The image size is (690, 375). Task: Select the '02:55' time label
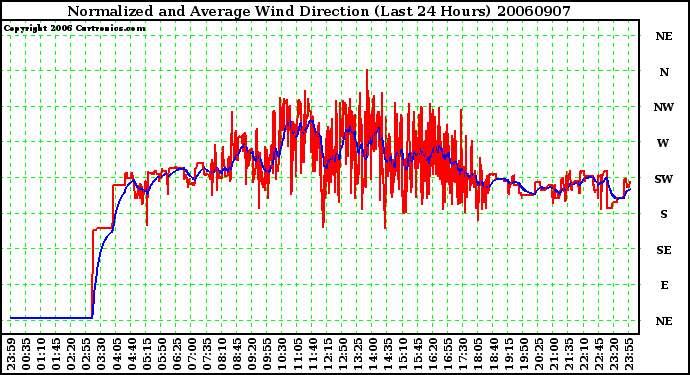tap(87, 354)
